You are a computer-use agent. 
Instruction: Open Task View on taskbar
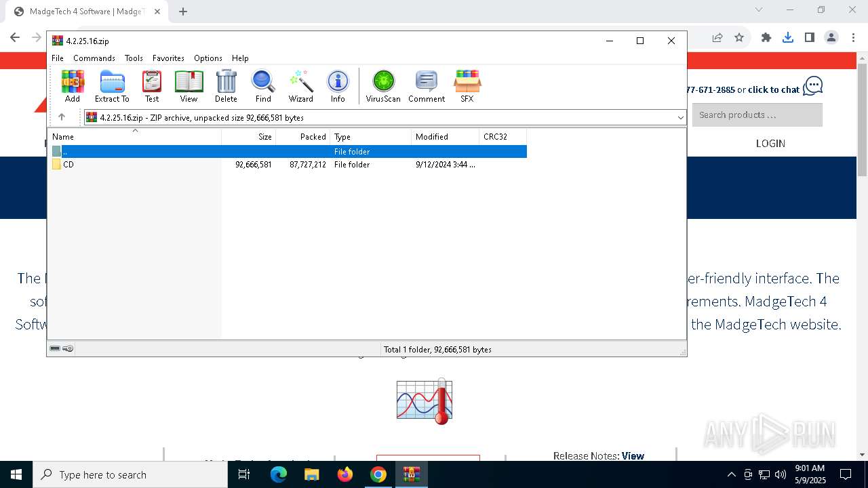click(244, 474)
